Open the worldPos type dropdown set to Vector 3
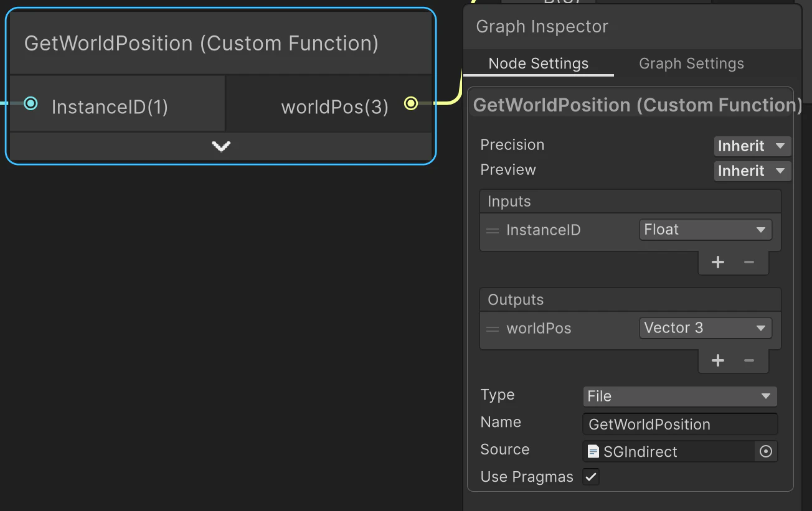This screenshot has width=812, height=511. (705, 328)
